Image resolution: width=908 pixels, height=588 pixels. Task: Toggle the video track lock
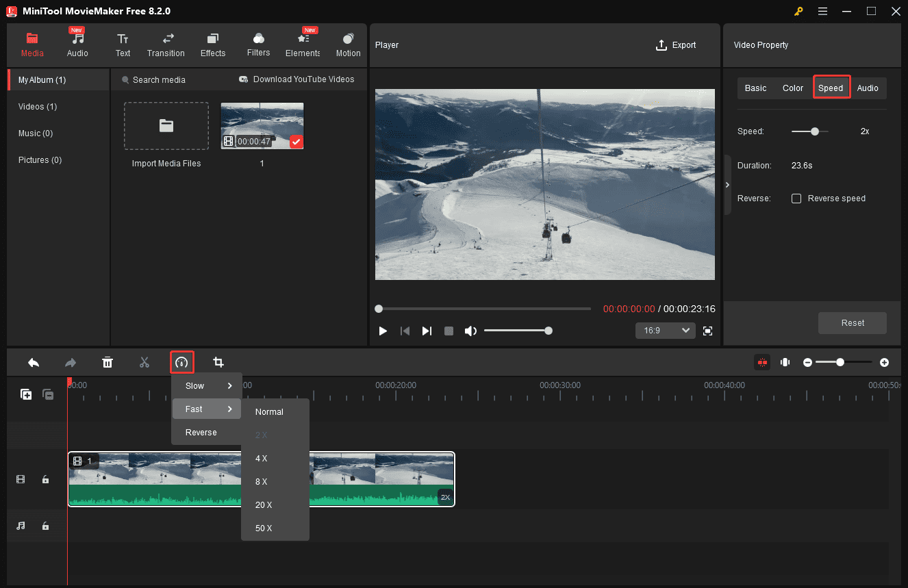(45, 480)
